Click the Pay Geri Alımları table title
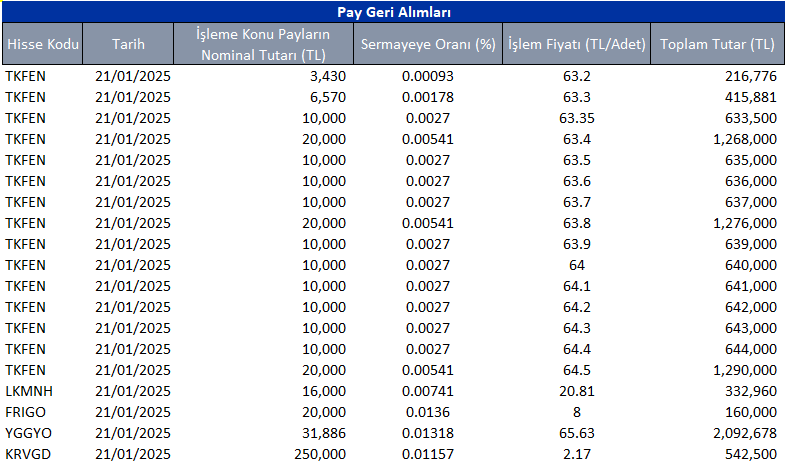786x466 pixels. 393,12
